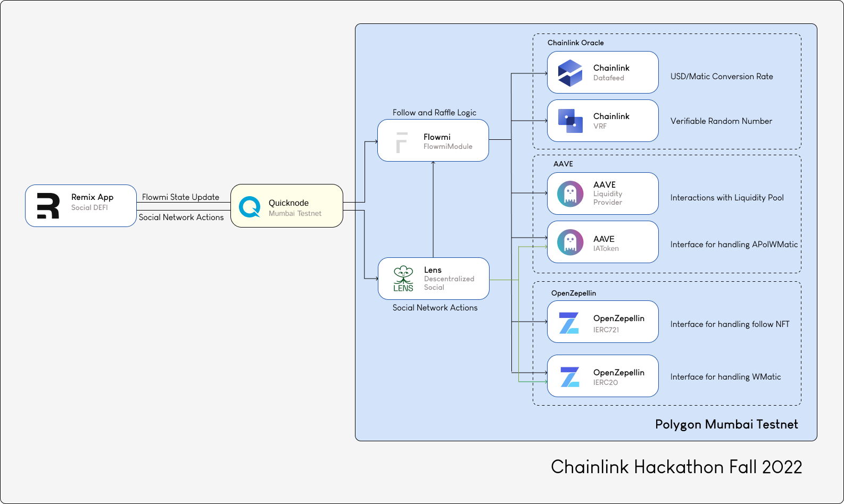Click the OpenZepellin IERC20 Z icon
This screenshot has height=504, width=844.
click(570, 376)
